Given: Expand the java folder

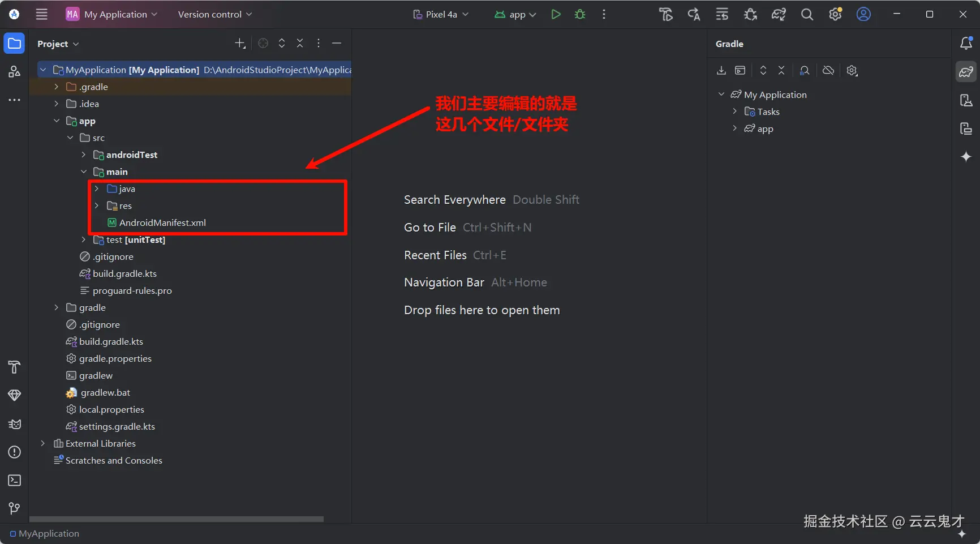Looking at the screenshot, I should [x=97, y=189].
